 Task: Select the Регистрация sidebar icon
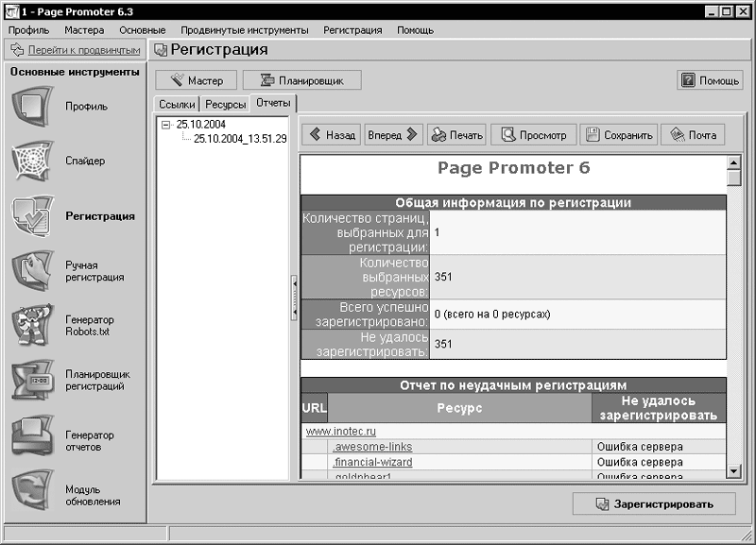32,216
